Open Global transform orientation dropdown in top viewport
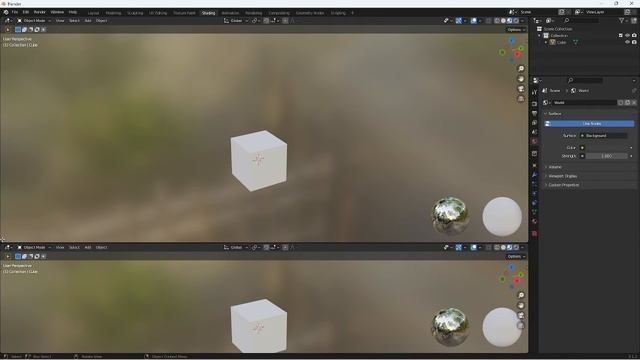The image size is (640, 360). [236, 20]
